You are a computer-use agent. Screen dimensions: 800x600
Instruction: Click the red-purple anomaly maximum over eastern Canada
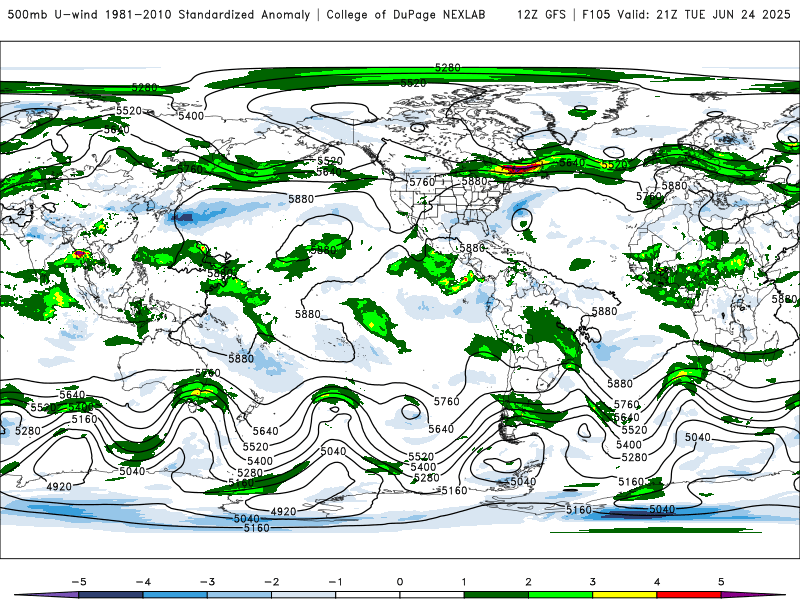(x=517, y=168)
